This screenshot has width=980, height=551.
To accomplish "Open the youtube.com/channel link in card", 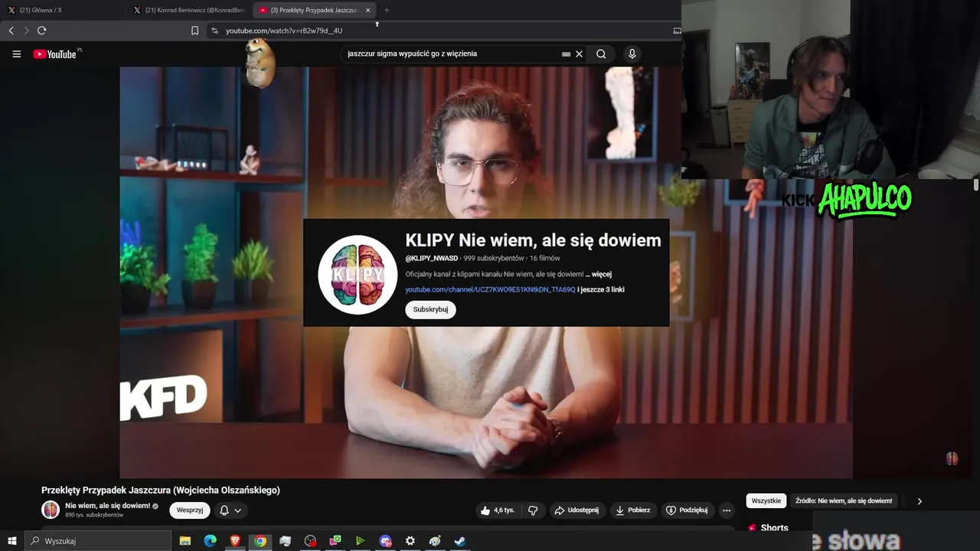I will pyautogui.click(x=490, y=289).
